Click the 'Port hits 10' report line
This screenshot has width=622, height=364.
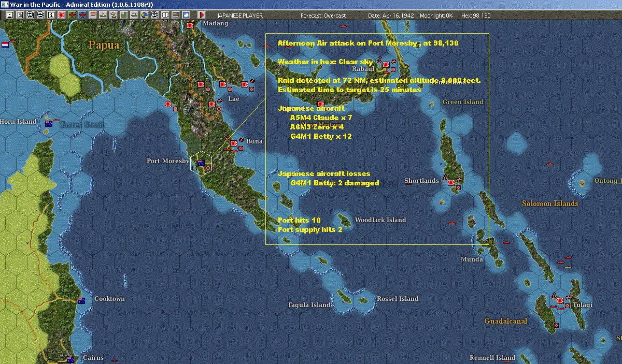pos(299,221)
